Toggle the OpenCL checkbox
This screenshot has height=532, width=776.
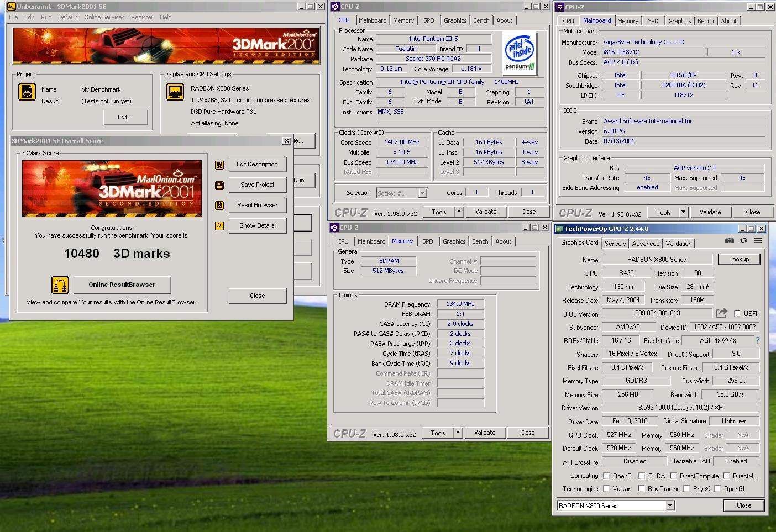click(x=606, y=476)
